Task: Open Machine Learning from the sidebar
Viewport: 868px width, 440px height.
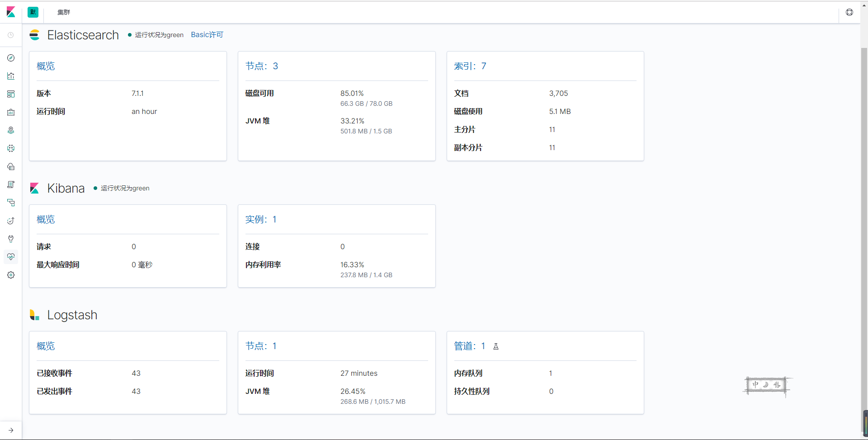Action: tap(11, 148)
